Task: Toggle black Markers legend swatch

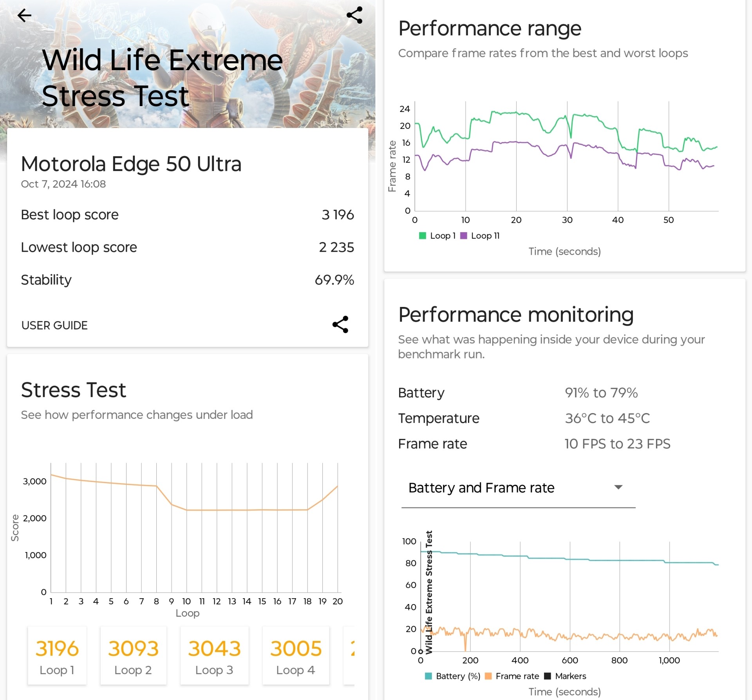Action: [x=548, y=676]
